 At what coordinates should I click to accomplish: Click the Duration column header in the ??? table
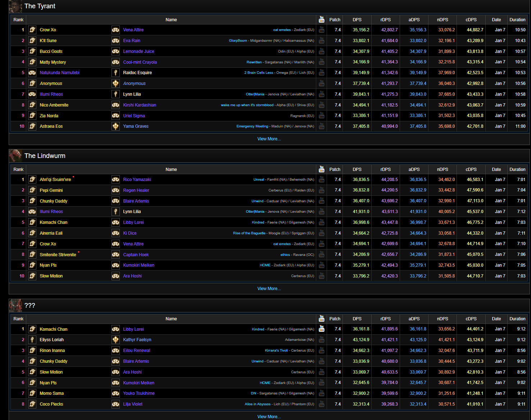517,319
